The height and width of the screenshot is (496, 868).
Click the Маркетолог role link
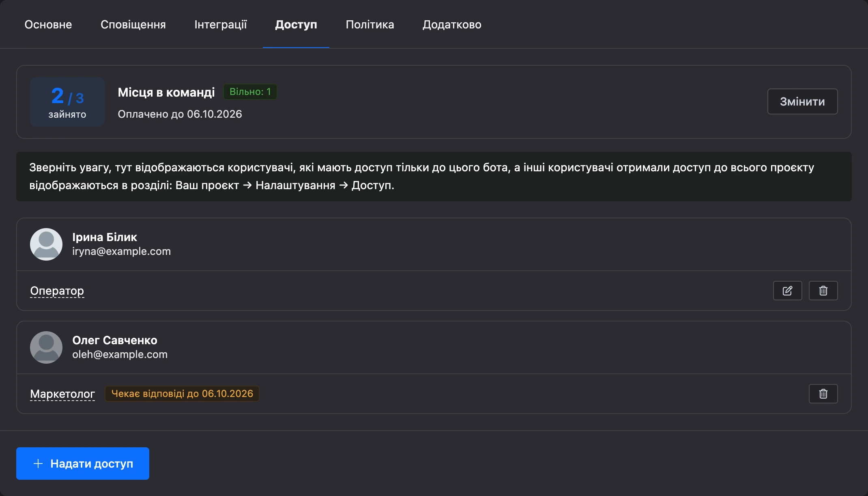click(62, 394)
